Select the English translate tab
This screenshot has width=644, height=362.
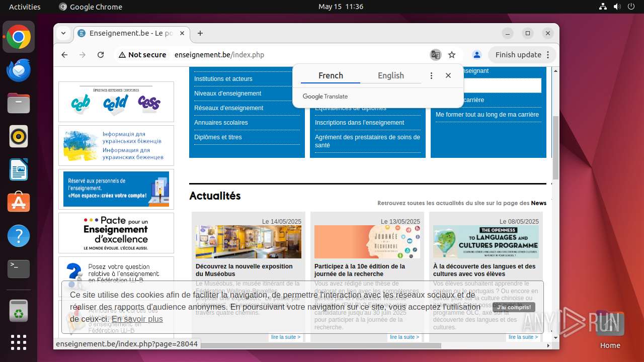click(x=391, y=75)
